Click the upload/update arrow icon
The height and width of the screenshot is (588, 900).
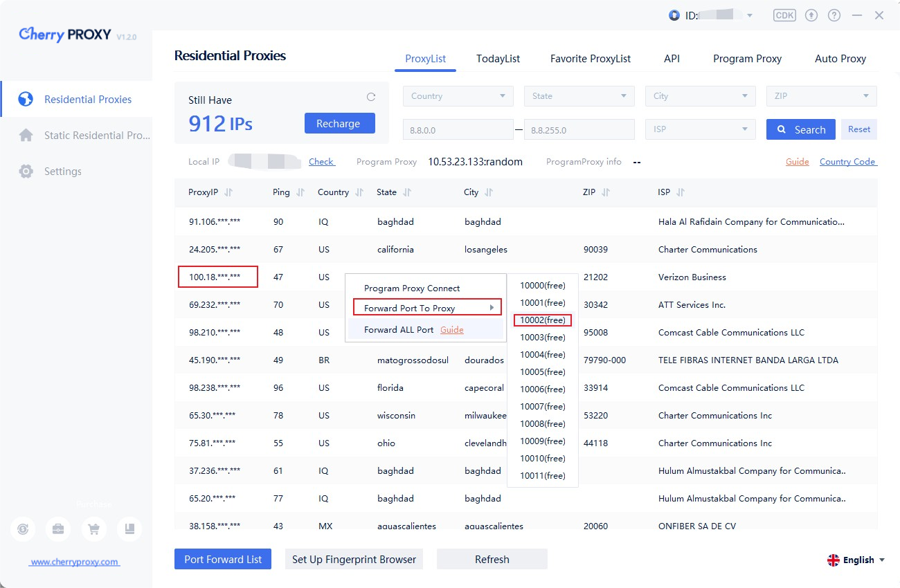[811, 15]
